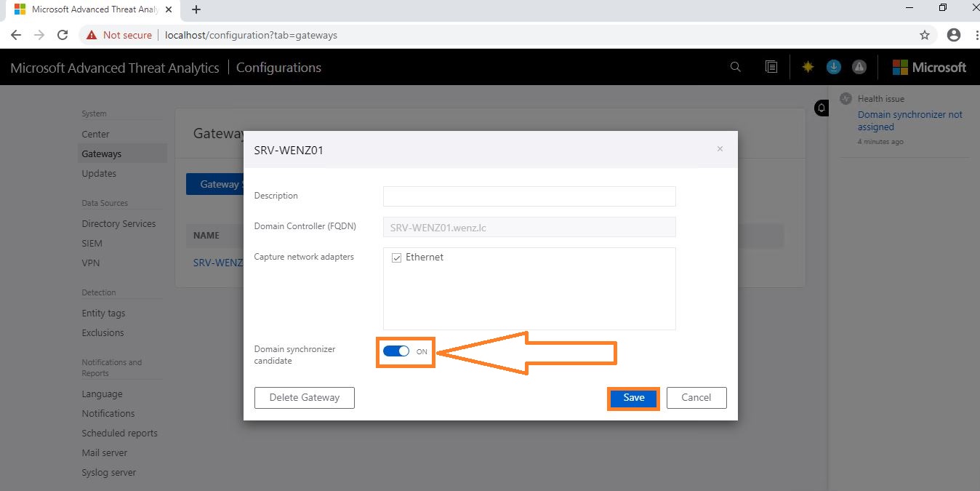
Task: Click the browser address bar URL
Action: (x=251, y=35)
